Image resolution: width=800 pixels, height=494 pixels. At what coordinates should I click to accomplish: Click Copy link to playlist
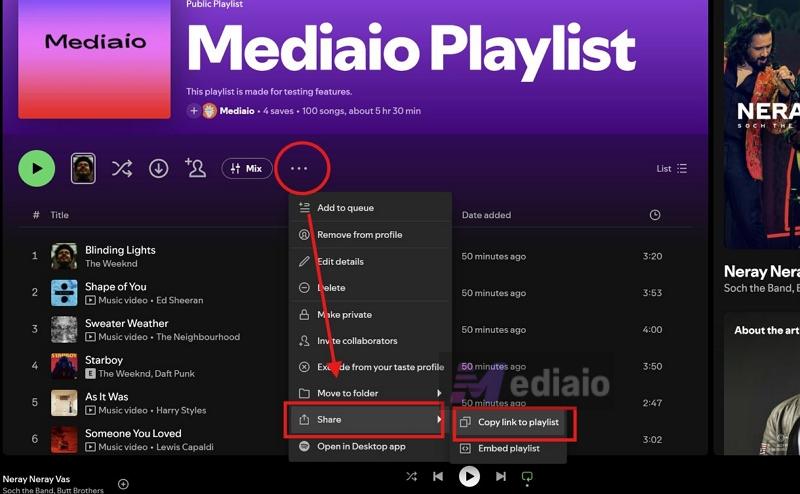tap(511, 423)
